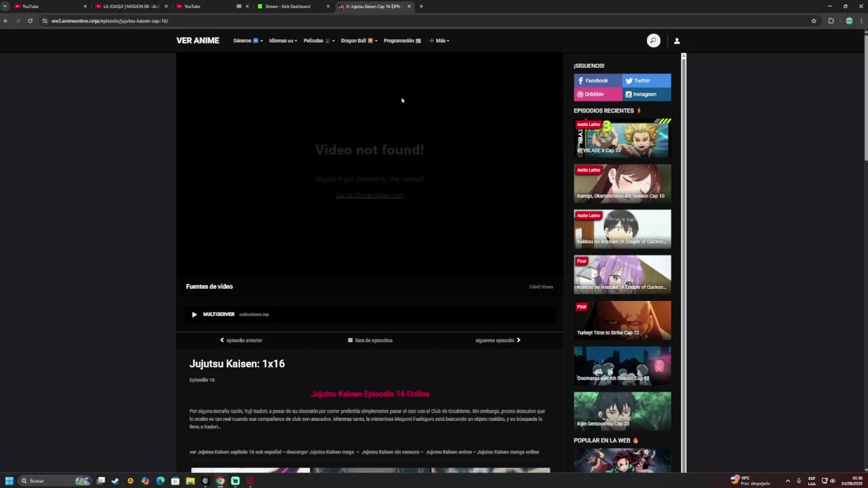Open the taskbar clock and date
Screen dimensions: 868x488
(852, 481)
